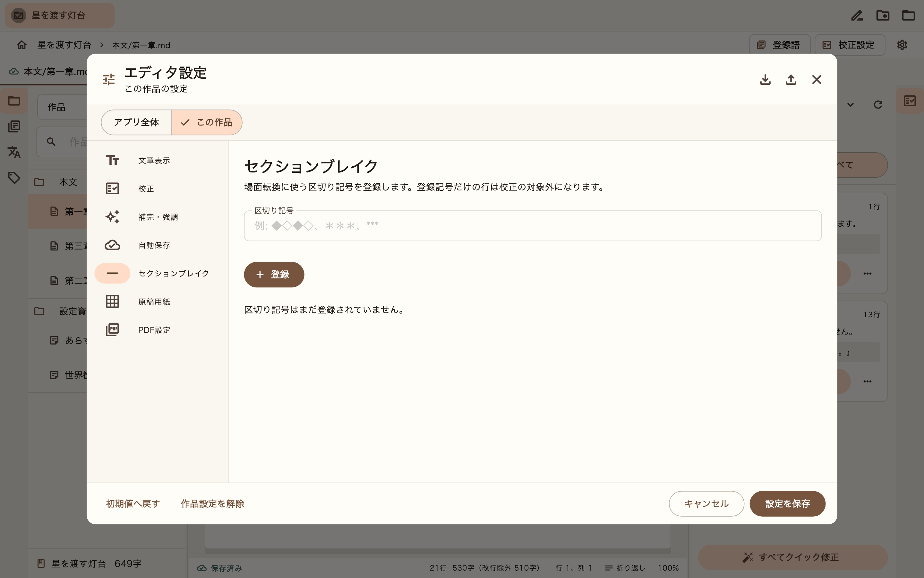Click the 文章表示 text-size icon
Screen dimensions: 924x578
click(112, 160)
